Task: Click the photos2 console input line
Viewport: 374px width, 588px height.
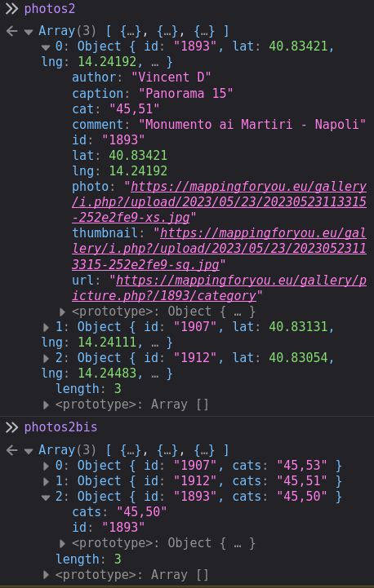Action: (50, 9)
